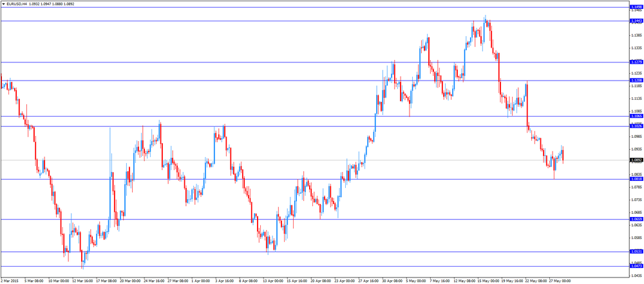Click the current price label 1.0892
This screenshot has height=284, width=644.
636,160
